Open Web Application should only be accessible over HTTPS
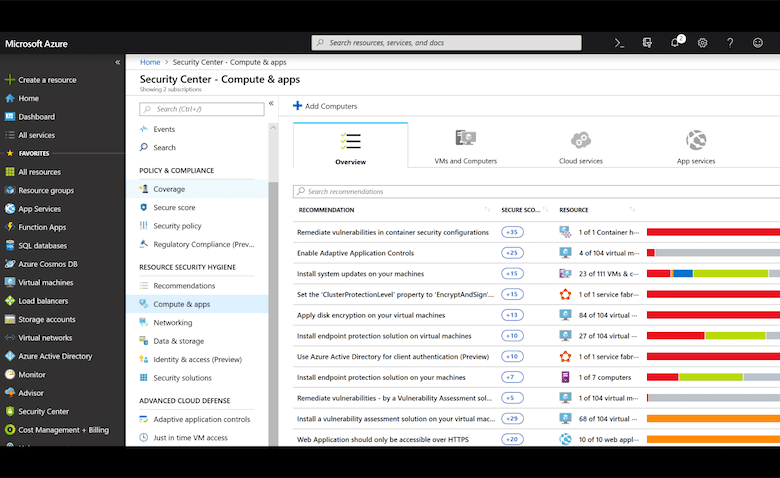Image resolution: width=780 pixels, height=478 pixels. coord(383,439)
